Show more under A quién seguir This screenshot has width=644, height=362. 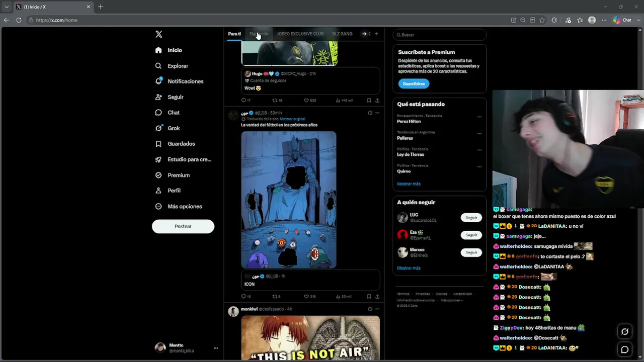409,268
